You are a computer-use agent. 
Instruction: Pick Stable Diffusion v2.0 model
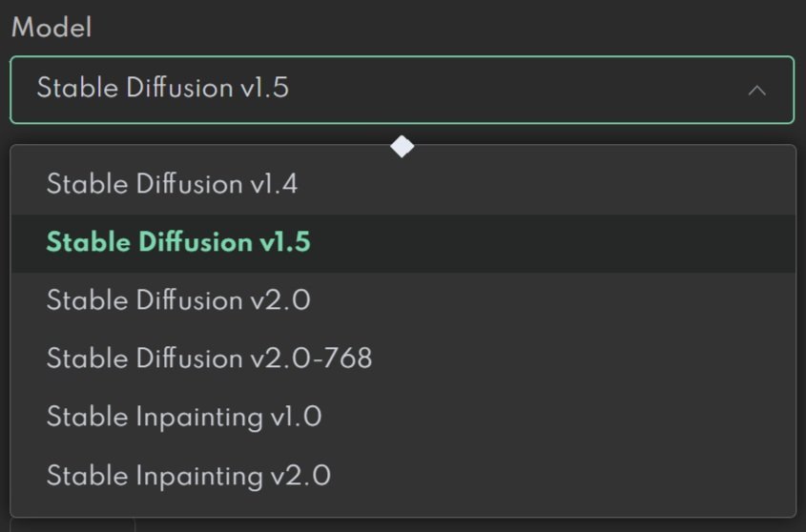403,300
